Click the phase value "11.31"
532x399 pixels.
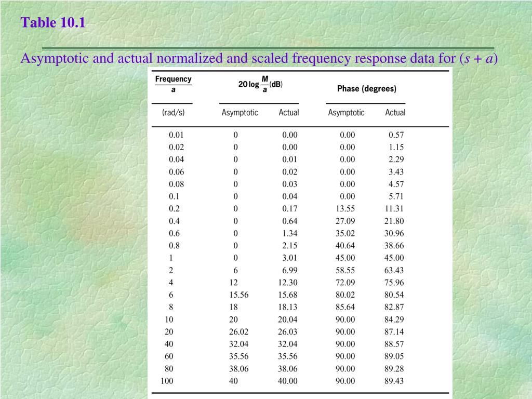coord(394,208)
